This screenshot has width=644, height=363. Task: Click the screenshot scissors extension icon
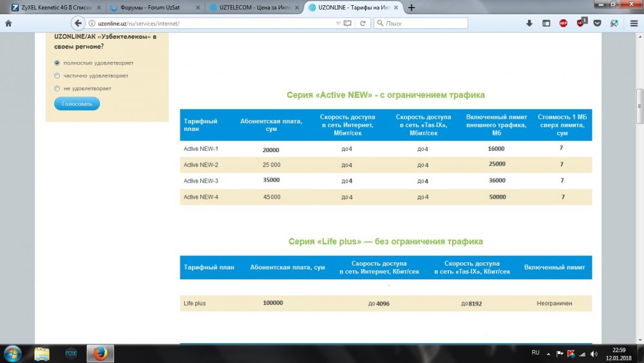pyautogui.click(x=614, y=23)
